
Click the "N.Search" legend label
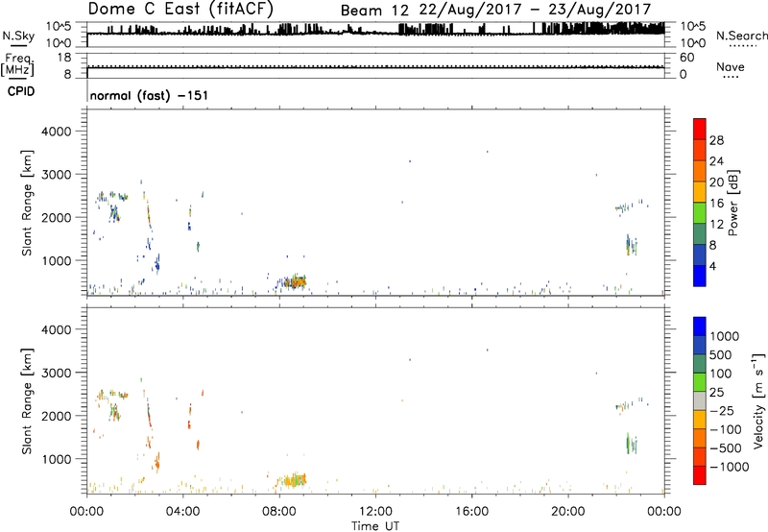click(741, 36)
